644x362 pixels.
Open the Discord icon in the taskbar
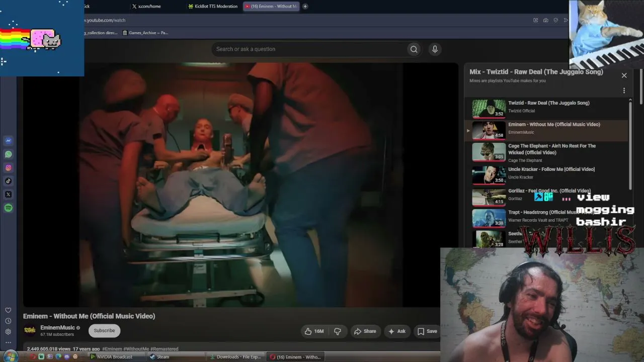point(66,357)
